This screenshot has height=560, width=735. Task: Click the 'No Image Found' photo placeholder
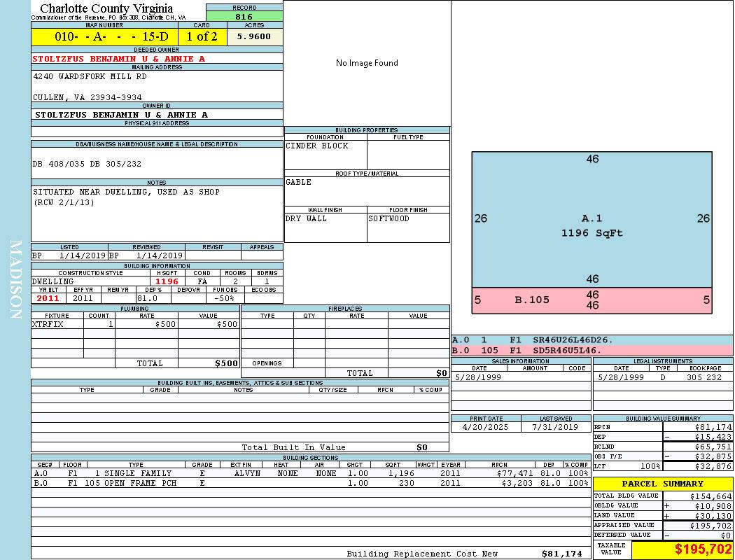point(367,63)
